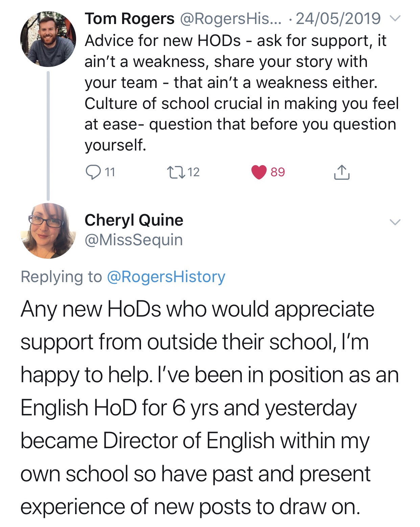Unlike the tweet via red heart
This screenshot has width=420, height=527.
[x=259, y=172]
